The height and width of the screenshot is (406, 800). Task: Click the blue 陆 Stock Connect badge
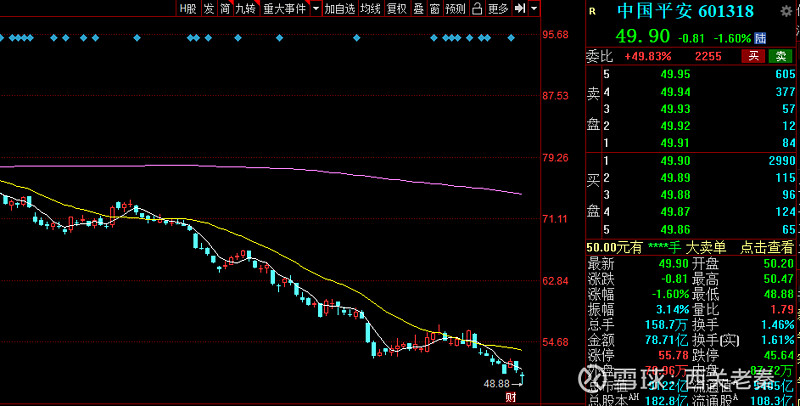tap(760, 38)
